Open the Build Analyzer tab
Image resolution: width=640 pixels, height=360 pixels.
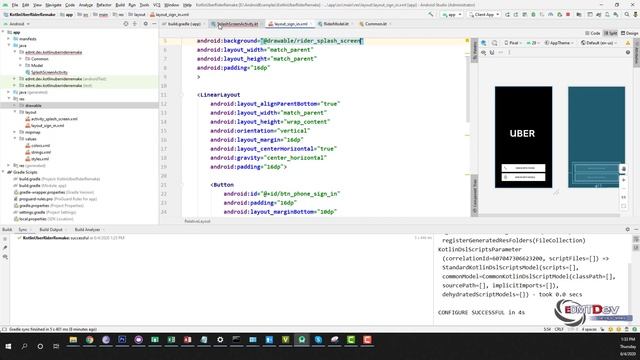coord(87,230)
